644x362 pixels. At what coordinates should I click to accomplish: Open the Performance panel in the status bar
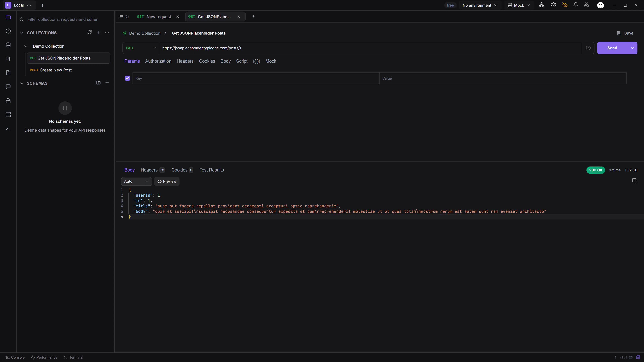click(x=44, y=357)
